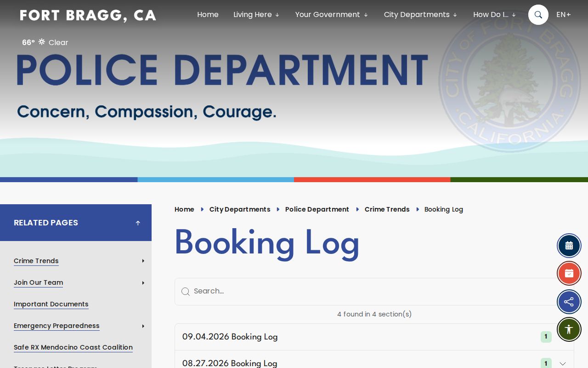Viewport: 588px width, 368px height.
Task: Click the sun weather icon beside 66°
Action: pos(42,42)
